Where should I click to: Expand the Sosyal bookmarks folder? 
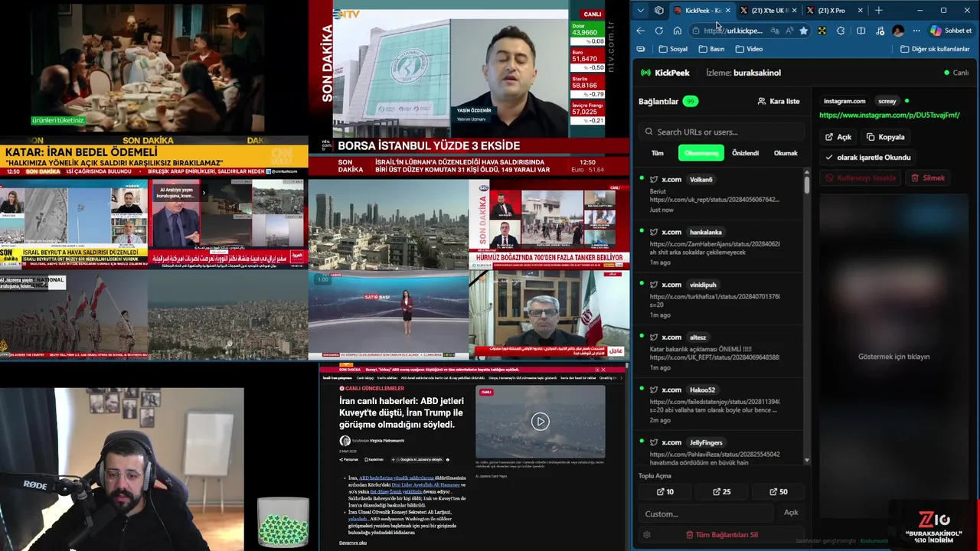(x=673, y=49)
